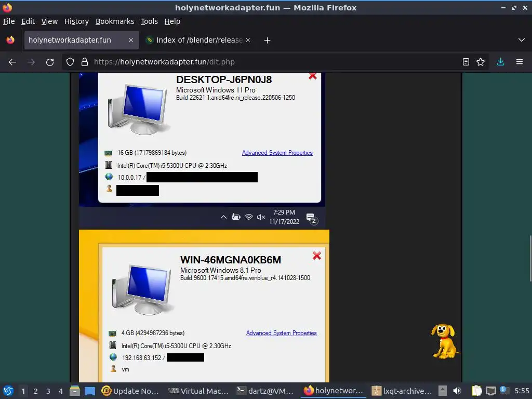Screen dimensions: 532x399
Task: Click the globe icon beside 192.168.63.152
Action: (x=113, y=357)
